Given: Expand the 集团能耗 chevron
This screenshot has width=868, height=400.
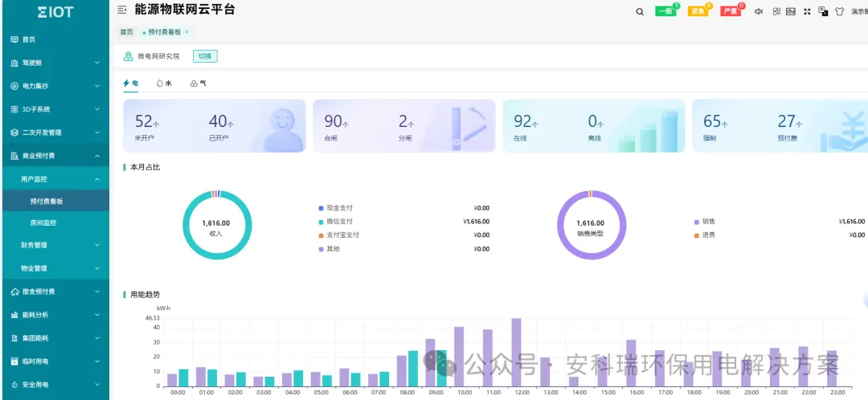Looking at the screenshot, I should [x=97, y=338].
